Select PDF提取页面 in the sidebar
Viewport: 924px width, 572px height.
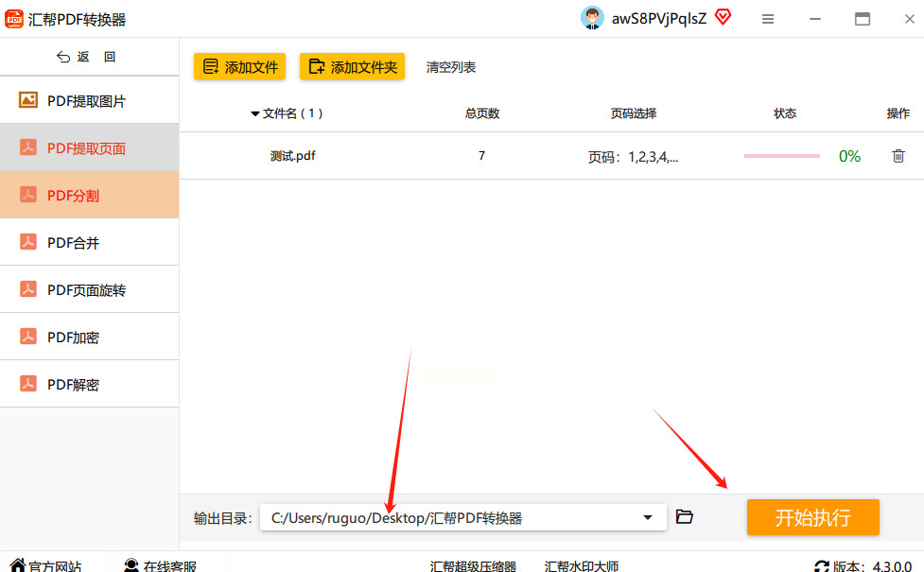click(90, 147)
